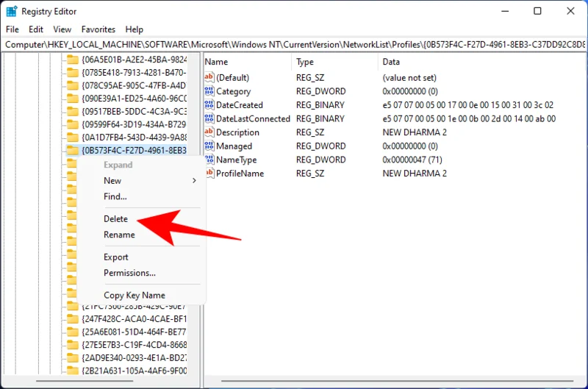Click the Registry Editor app icon in title bar
This screenshot has width=588, height=389.
[x=12, y=11]
